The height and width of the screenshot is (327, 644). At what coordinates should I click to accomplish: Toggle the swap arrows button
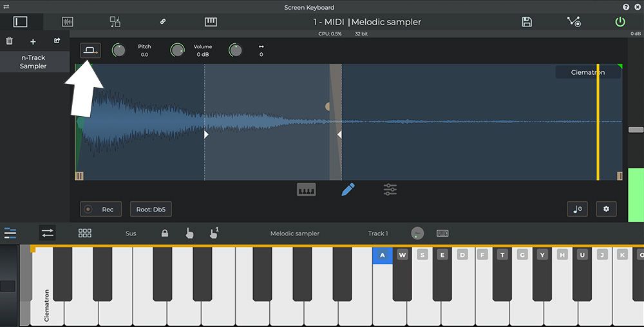(x=48, y=233)
